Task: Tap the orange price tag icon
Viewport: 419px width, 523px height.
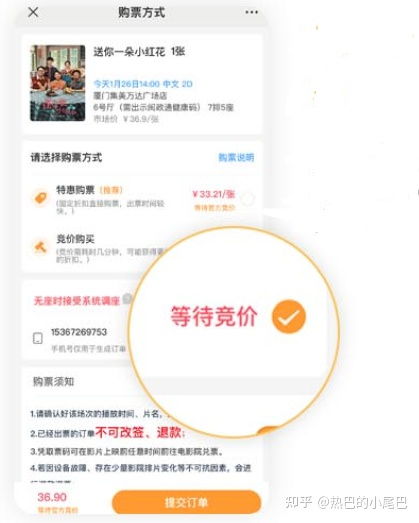Action: click(x=41, y=198)
